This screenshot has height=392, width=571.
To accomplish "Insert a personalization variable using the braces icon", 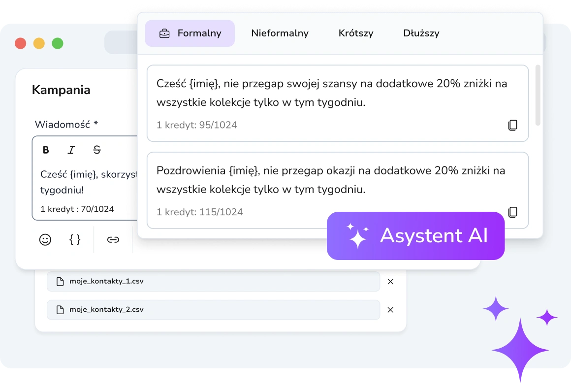I will click(x=75, y=240).
